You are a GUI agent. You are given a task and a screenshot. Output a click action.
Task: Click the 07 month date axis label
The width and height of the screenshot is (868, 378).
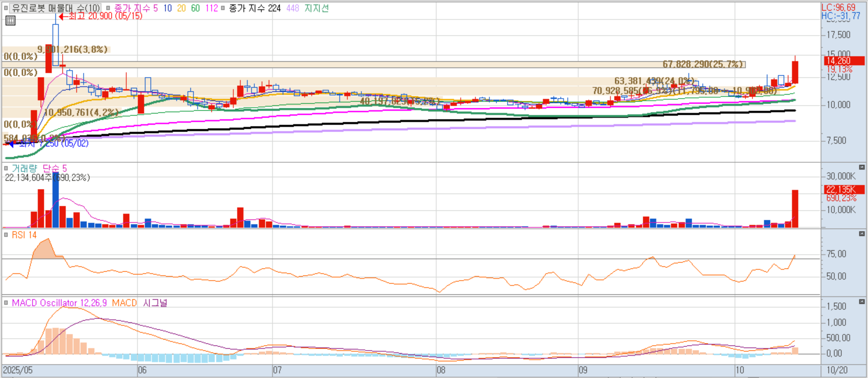pos(278,370)
